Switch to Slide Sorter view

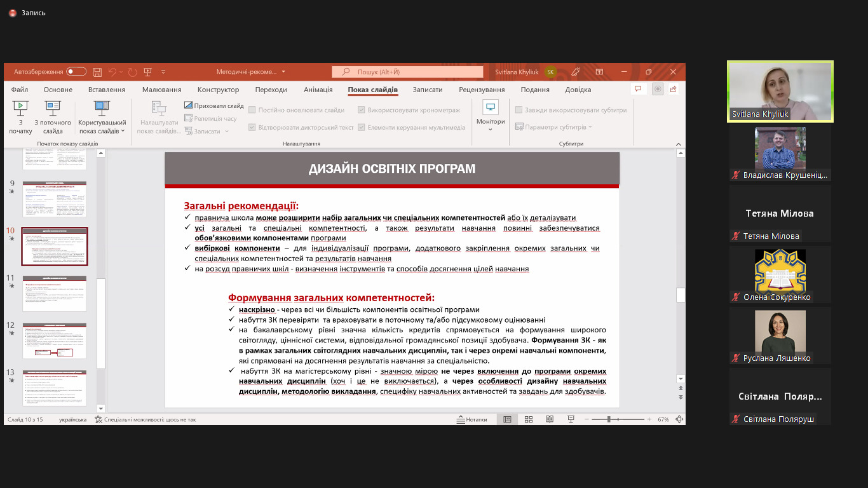pyautogui.click(x=529, y=419)
